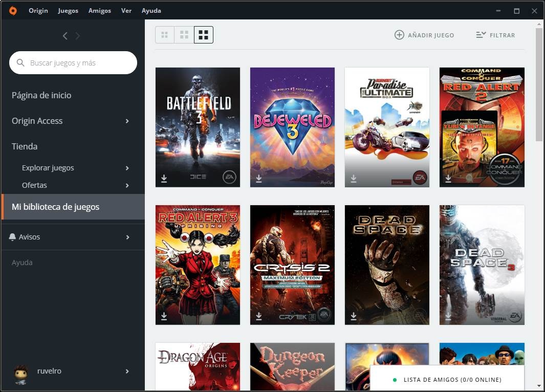Click the ruveiro avatar picture
This screenshot has width=545, height=392.
point(21,375)
